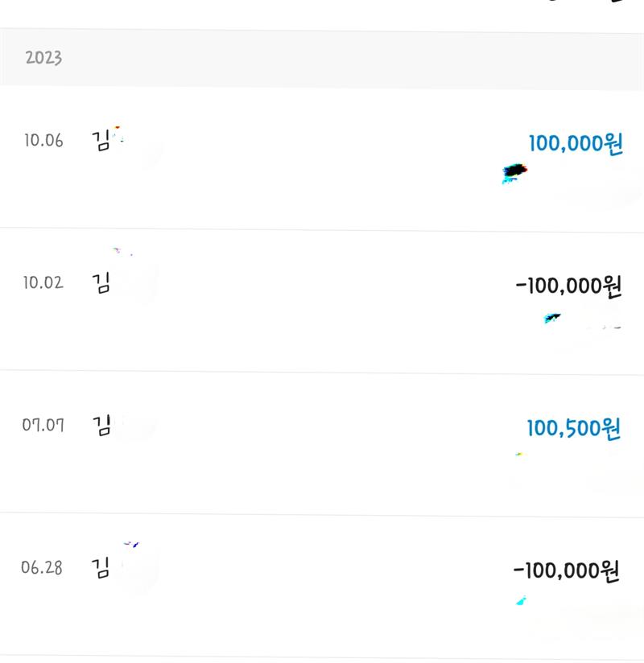
Task: Click the blue 100,500원 deposit amount
Action: click(x=574, y=428)
